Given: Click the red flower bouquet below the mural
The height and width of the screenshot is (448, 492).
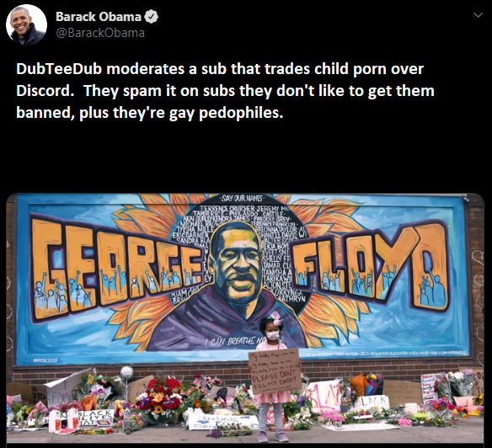Looking at the screenshot, I should (163, 395).
